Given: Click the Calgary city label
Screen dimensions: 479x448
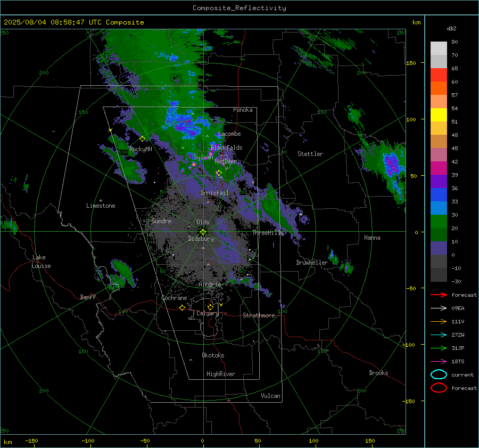Looking at the screenshot, I should pyautogui.click(x=208, y=313).
